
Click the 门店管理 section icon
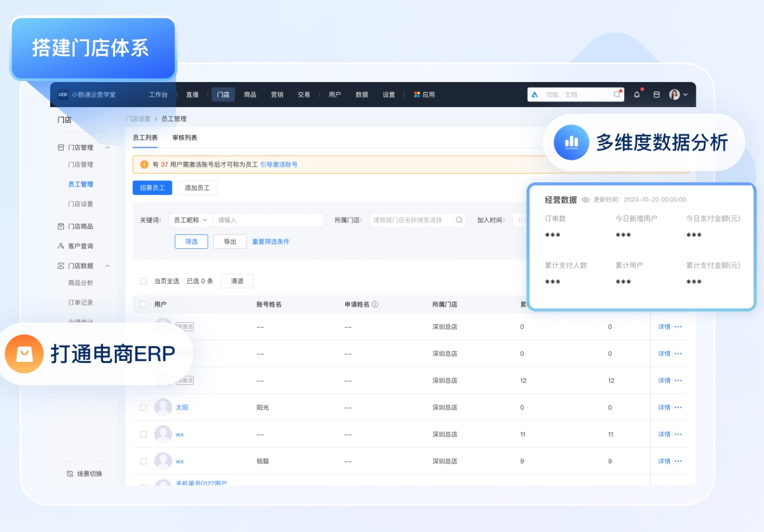(x=61, y=148)
